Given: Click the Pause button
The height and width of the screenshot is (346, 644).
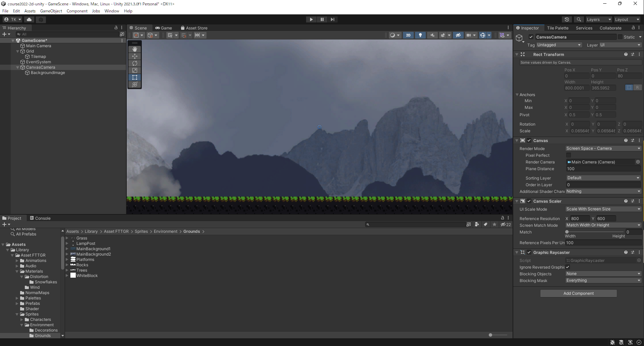Looking at the screenshot, I should tap(322, 19).
